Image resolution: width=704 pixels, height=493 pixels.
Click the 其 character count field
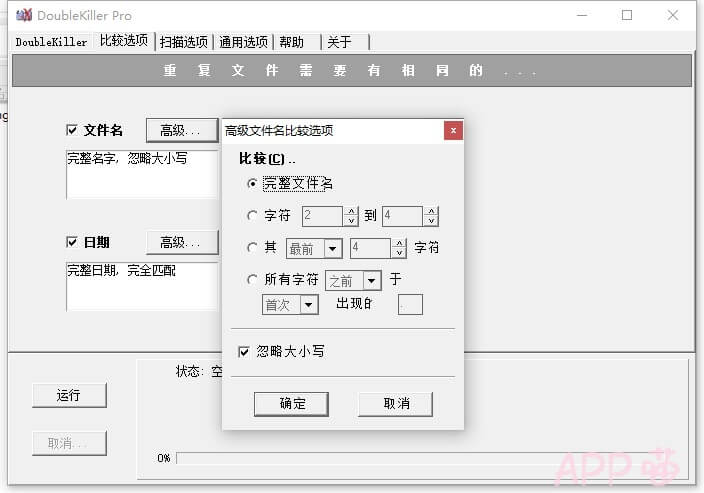coord(371,248)
